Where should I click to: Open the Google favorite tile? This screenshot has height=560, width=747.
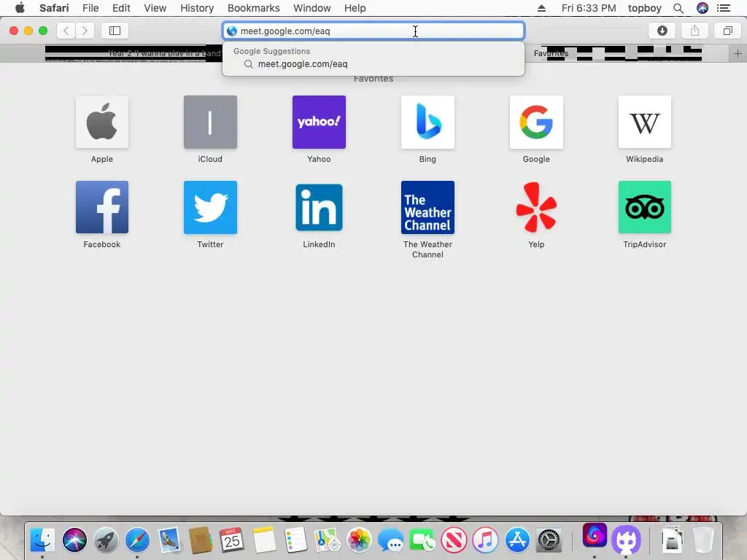pos(536,122)
